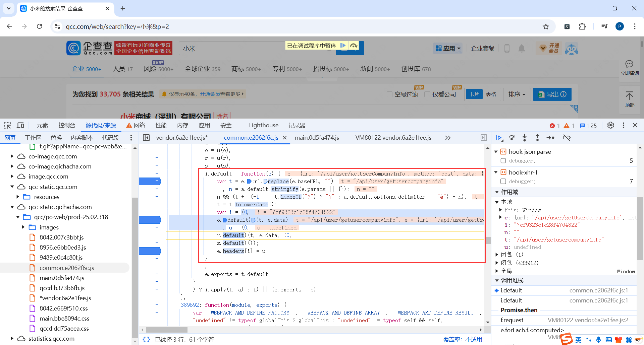Toggle the sources navigator sidebar
Screen dimensions: 644x345
tap(146, 138)
